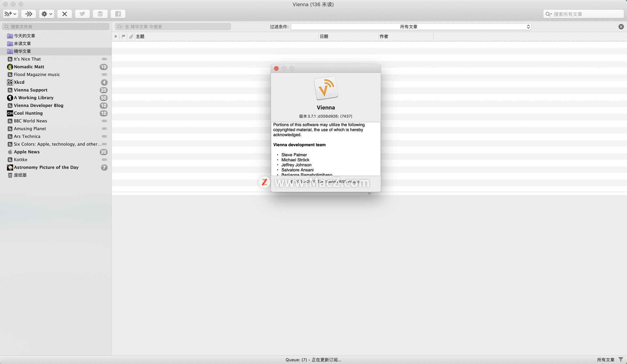
Task: Click the search in 精华文章 field
Action: (x=173, y=26)
